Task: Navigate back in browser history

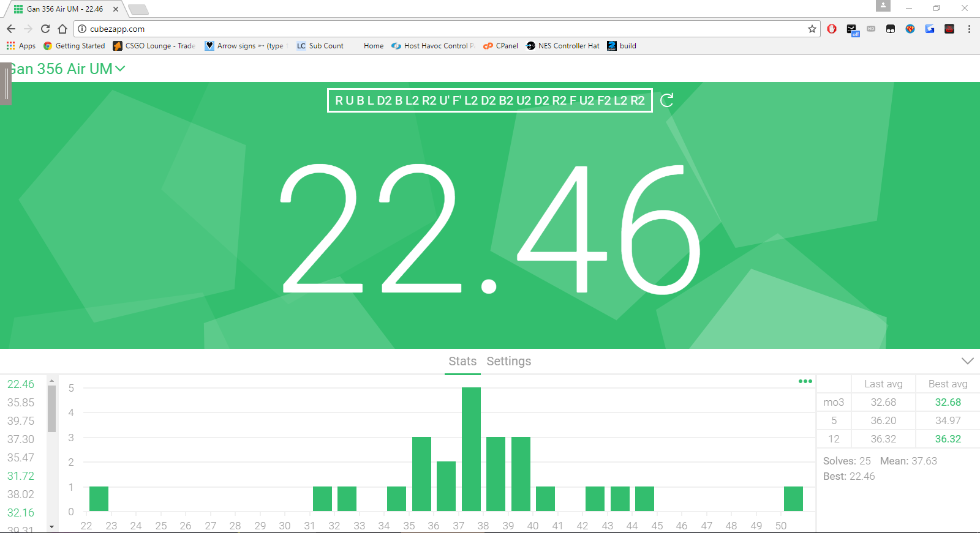Action: (11, 29)
